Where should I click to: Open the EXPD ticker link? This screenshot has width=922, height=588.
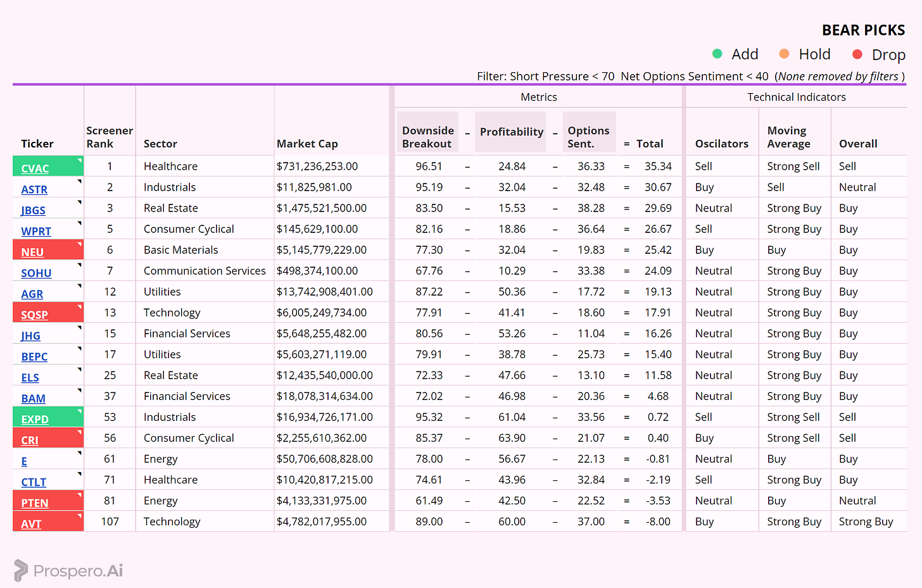pos(35,419)
